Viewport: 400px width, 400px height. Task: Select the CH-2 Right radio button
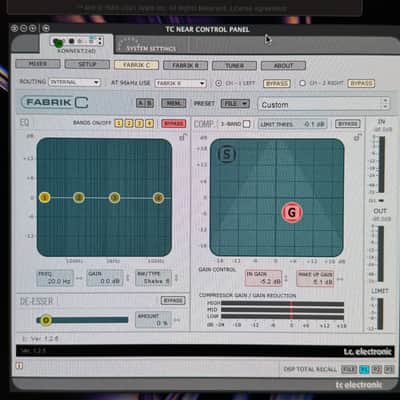pyautogui.click(x=302, y=83)
